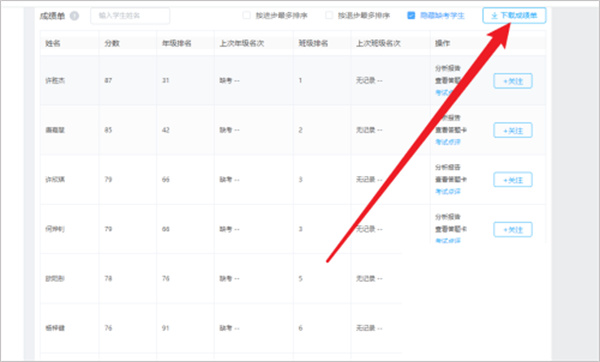
Task: Enable the 按进步最多排序 checkbox
Action: pos(246,15)
